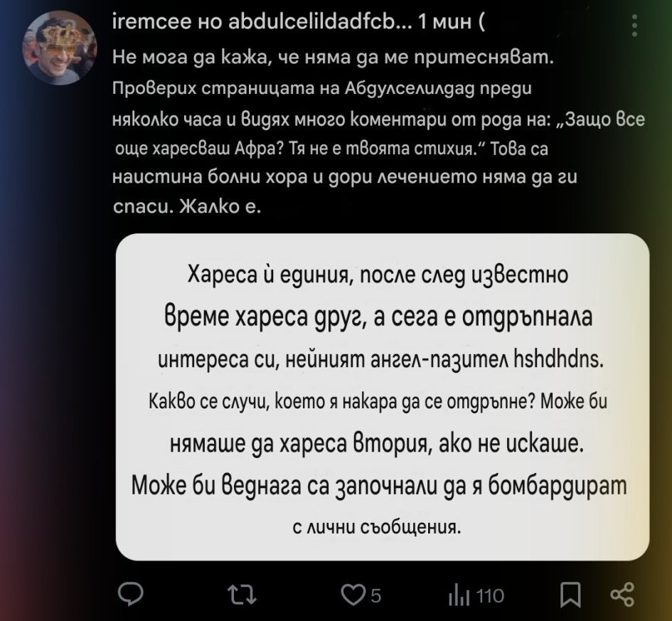
Task: Open the embedded white text image
Action: pyautogui.click(x=383, y=397)
